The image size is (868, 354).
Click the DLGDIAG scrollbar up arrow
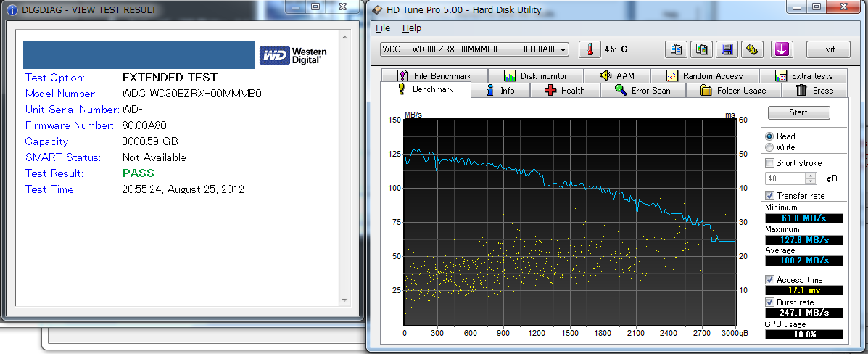345,38
